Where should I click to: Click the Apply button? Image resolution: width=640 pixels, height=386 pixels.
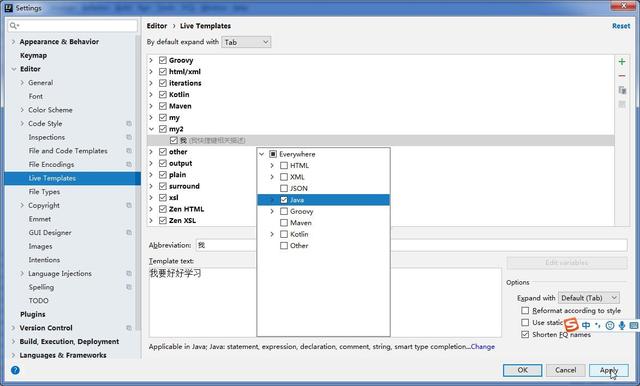(609, 370)
